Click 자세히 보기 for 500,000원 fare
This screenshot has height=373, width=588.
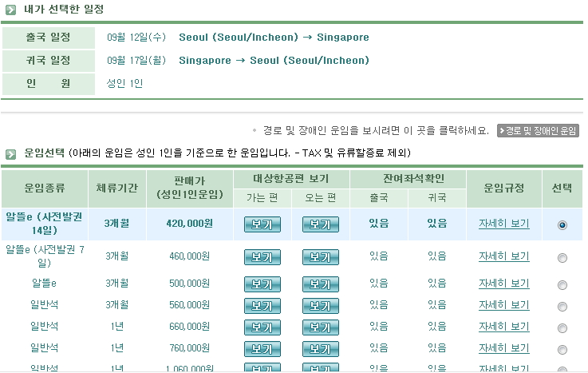[503, 284]
